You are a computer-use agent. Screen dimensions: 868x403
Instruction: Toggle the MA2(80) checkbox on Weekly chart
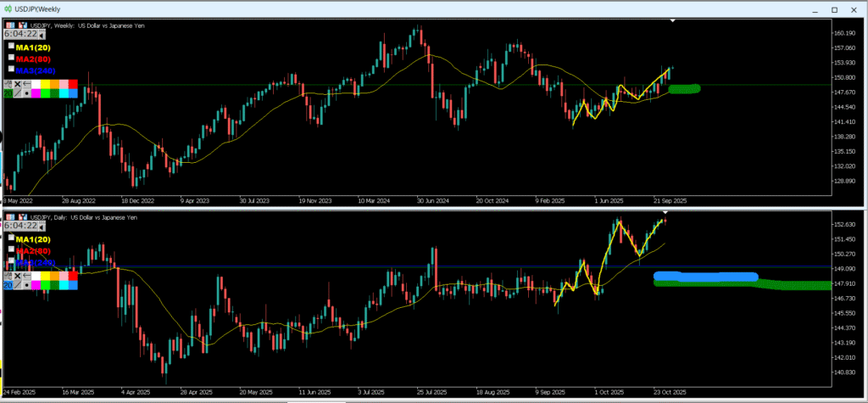pos(11,58)
